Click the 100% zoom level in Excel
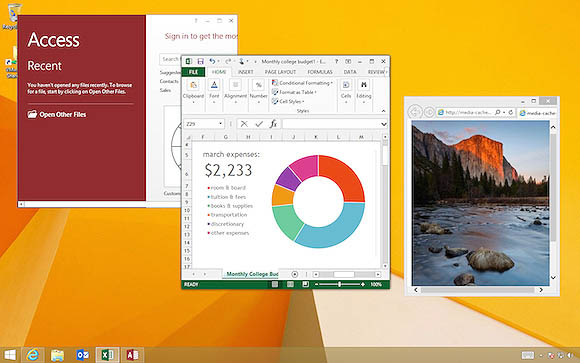Screen dimensions: 580x363 [376, 284]
